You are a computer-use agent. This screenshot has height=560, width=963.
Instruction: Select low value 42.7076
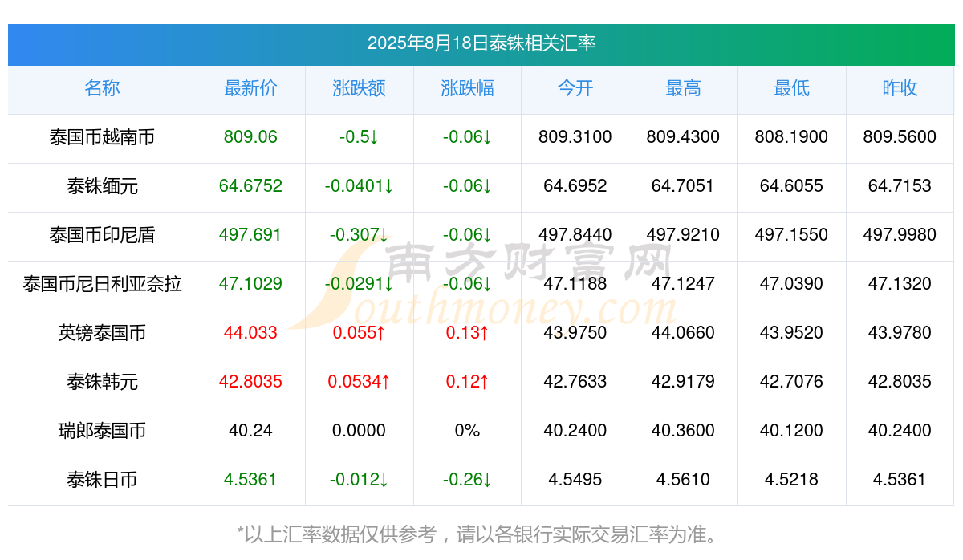pyautogui.click(x=791, y=382)
